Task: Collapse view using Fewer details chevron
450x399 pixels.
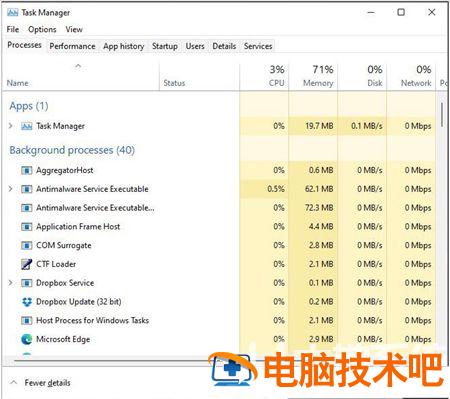Action: click(x=13, y=382)
